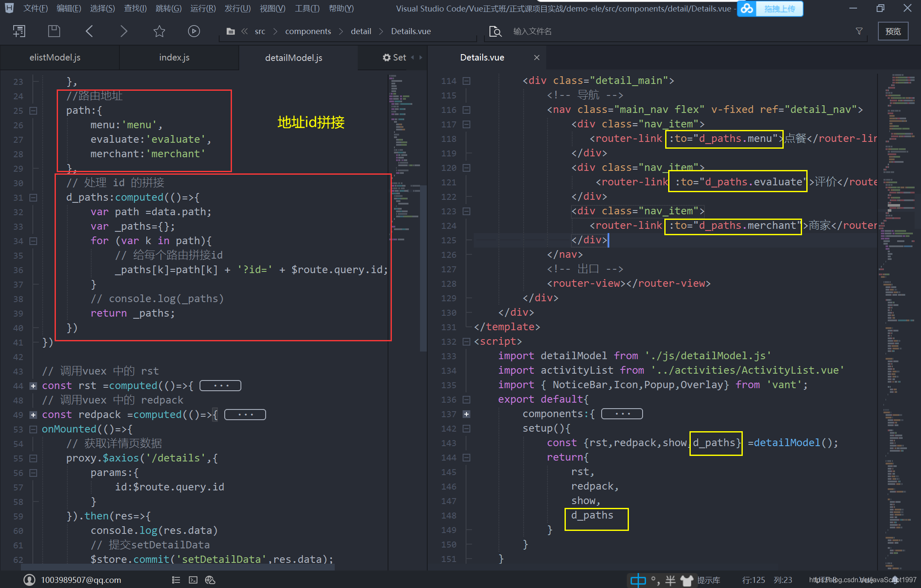Open the 运行(R) menu
Image resolution: width=921 pixels, height=588 pixels.
pos(203,9)
